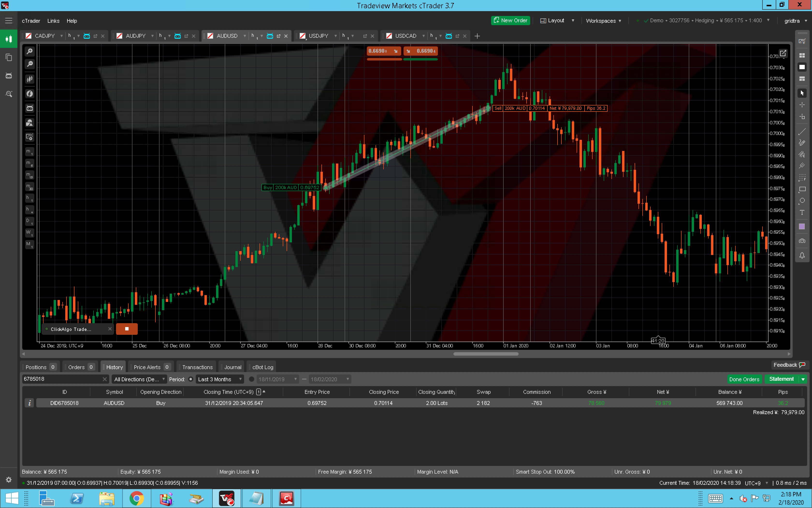Click the sell price 0.66900 button
This screenshot has height=508, width=812.
pyautogui.click(x=384, y=51)
